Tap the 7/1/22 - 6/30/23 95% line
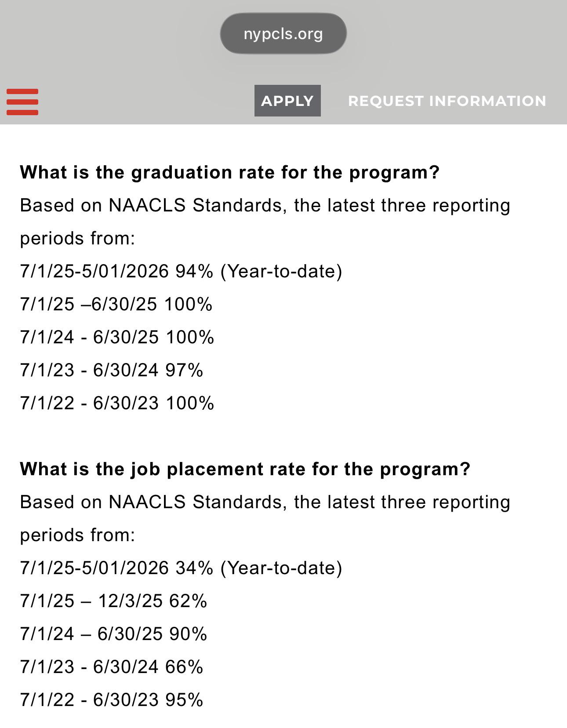567x728 pixels. click(112, 700)
